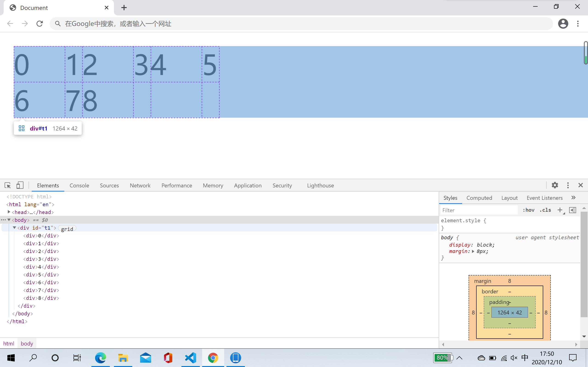Switch to the Console tab

pos(79,185)
